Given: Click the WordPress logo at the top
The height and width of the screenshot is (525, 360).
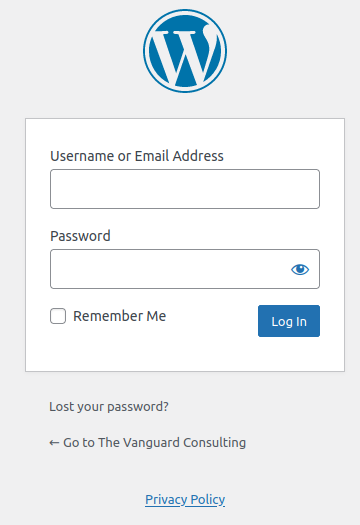Looking at the screenshot, I should point(185,51).
